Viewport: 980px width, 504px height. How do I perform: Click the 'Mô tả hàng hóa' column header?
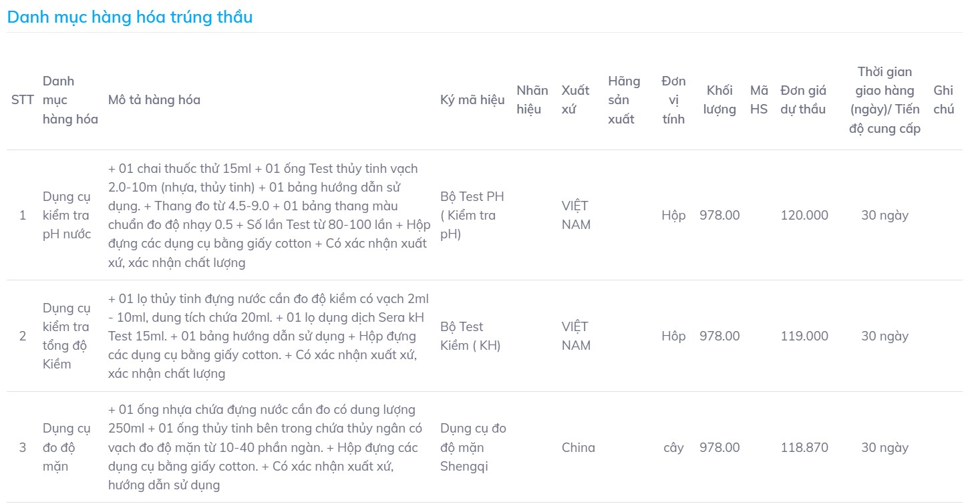[154, 100]
